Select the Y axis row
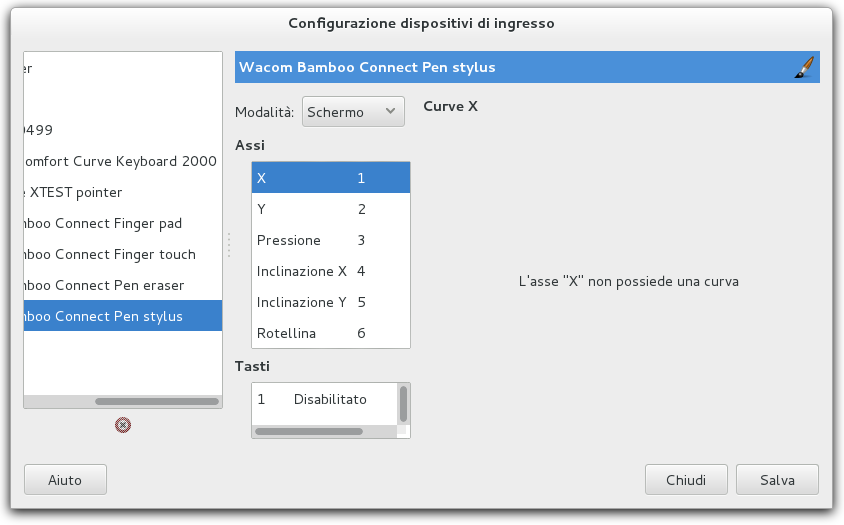 tap(331, 209)
